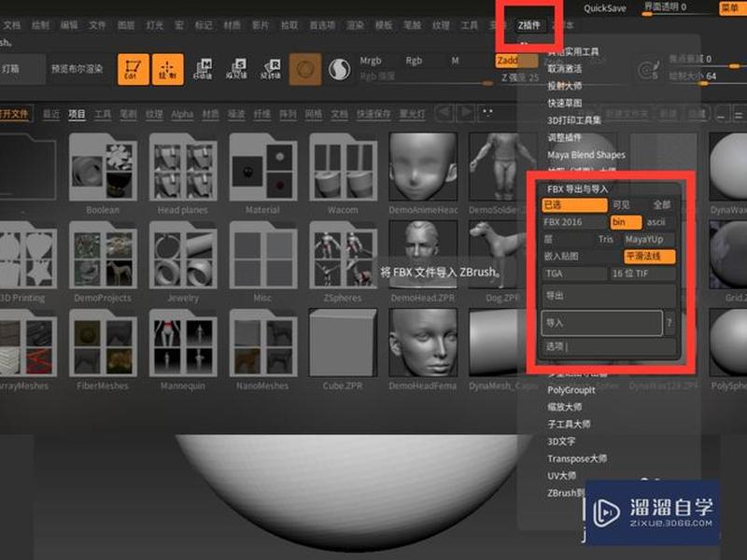Screen dimensions: 747x560
Task: Open the MayaYUp axis selector
Action: tap(649, 240)
